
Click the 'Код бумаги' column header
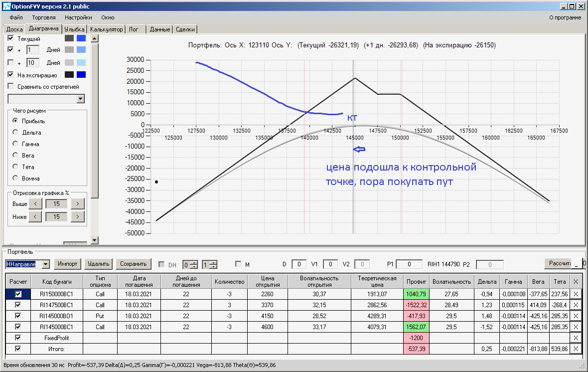tap(57, 282)
